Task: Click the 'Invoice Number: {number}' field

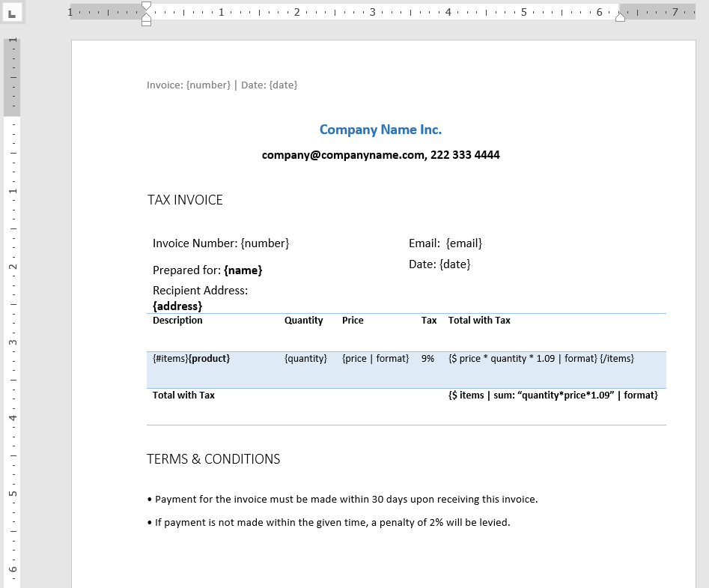Action: (x=221, y=243)
